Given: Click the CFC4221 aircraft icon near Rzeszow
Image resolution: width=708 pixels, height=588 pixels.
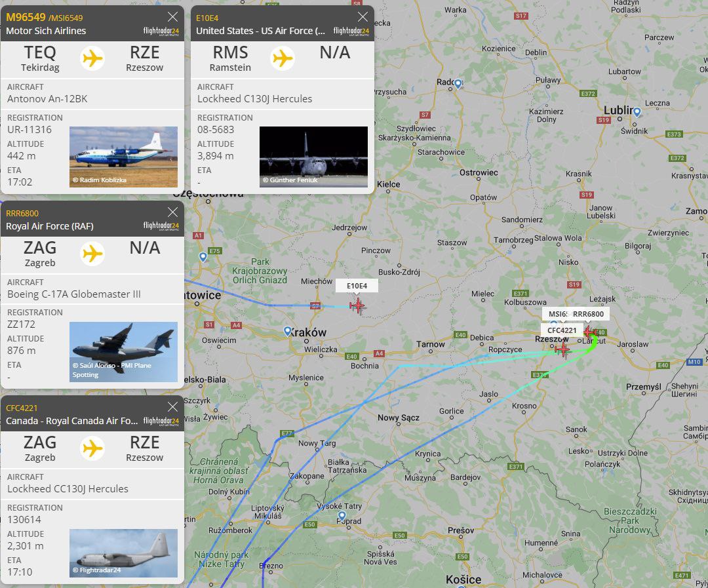Looking at the screenshot, I should [562, 349].
